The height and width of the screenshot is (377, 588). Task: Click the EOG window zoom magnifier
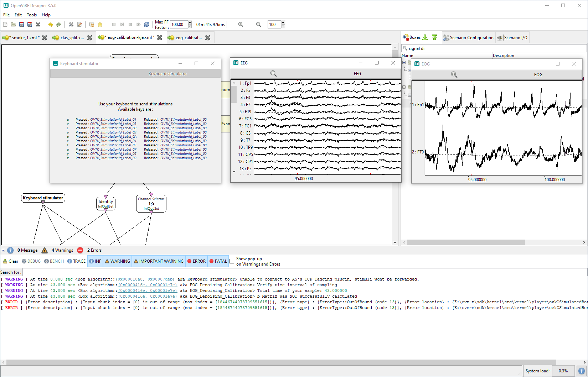click(454, 74)
